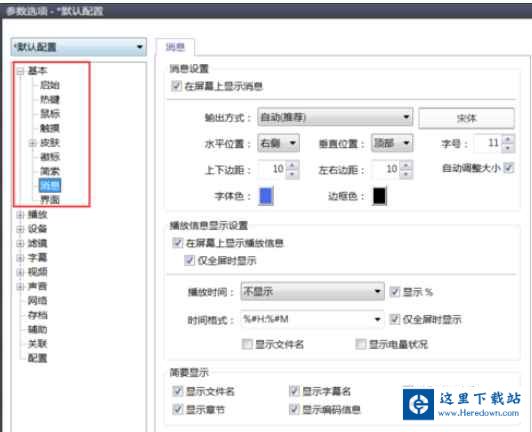Increase 左右边距 with the up arrow

pyautogui.click(x=406, y=165)
